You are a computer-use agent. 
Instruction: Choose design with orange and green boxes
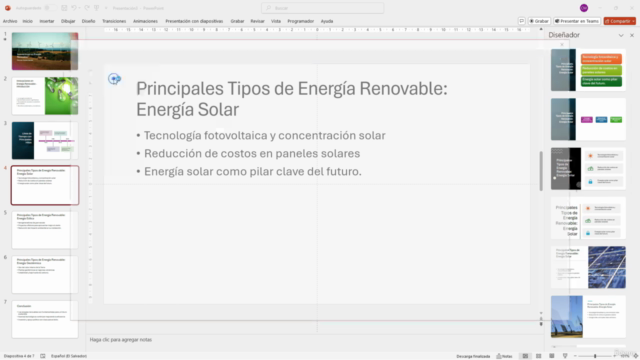coord(588,70)
